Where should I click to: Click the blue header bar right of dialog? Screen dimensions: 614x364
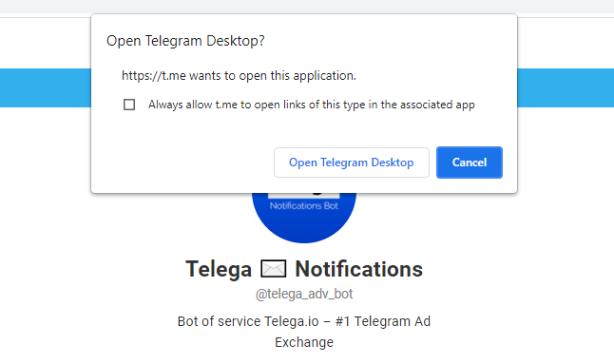tap(566, 87)
